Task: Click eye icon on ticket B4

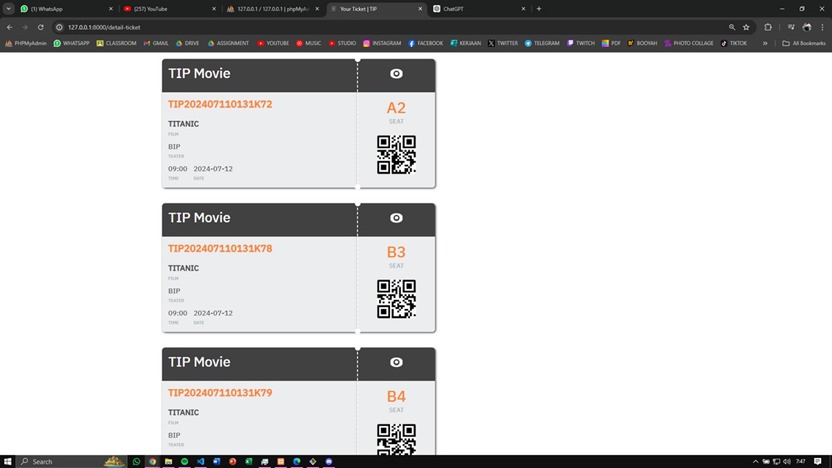Action: [x=396, y=362]
